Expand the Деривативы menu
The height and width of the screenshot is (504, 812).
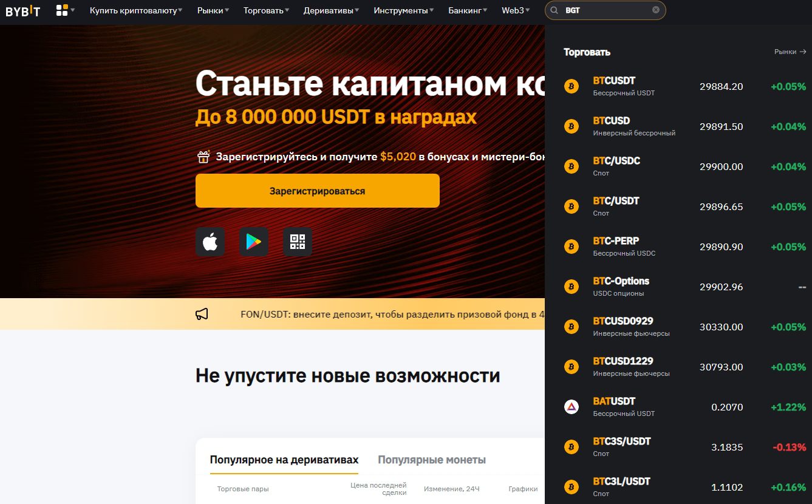point(331,10)
